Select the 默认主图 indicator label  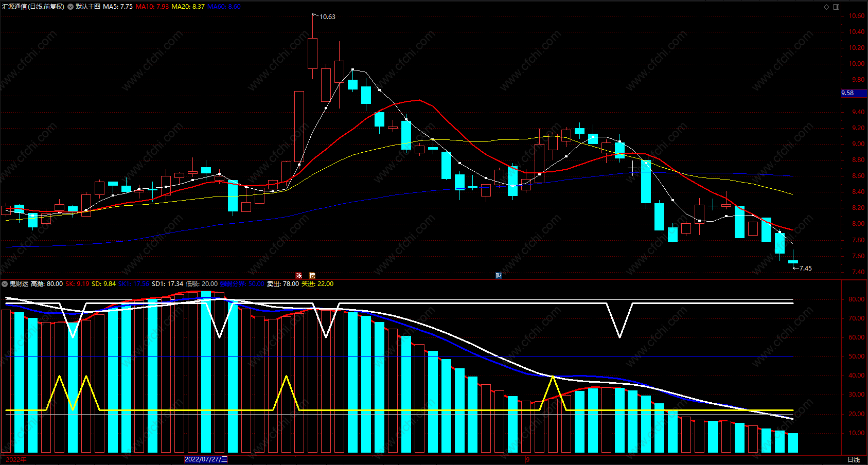[87, 7]
